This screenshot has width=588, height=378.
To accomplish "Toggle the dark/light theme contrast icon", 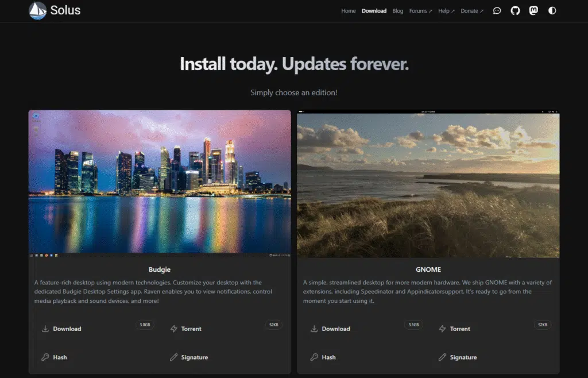I will click(x=552, y=11).
